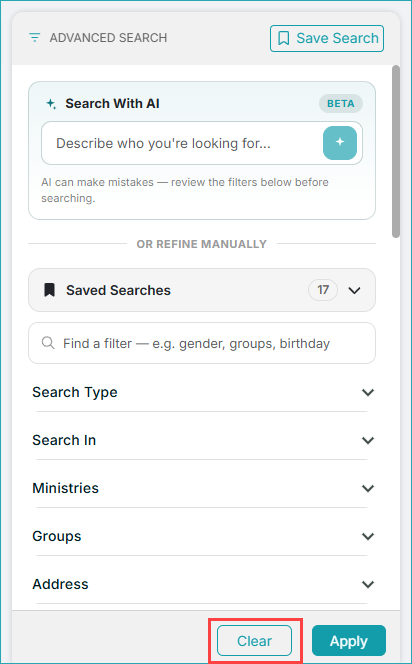Expand the Search Type section
Viewport: 412px width, 664px height.
point(202,392)
